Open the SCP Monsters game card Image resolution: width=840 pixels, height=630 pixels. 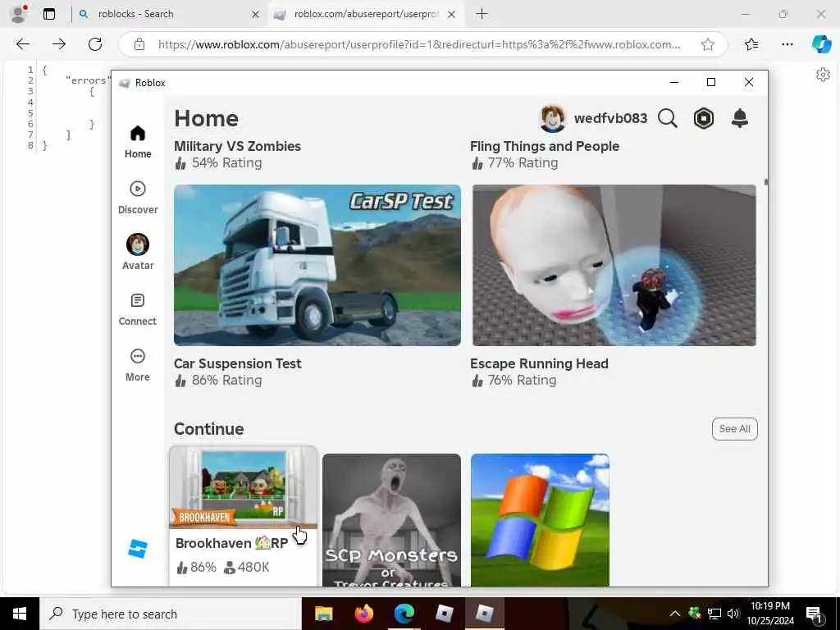[x=391, y=520]
